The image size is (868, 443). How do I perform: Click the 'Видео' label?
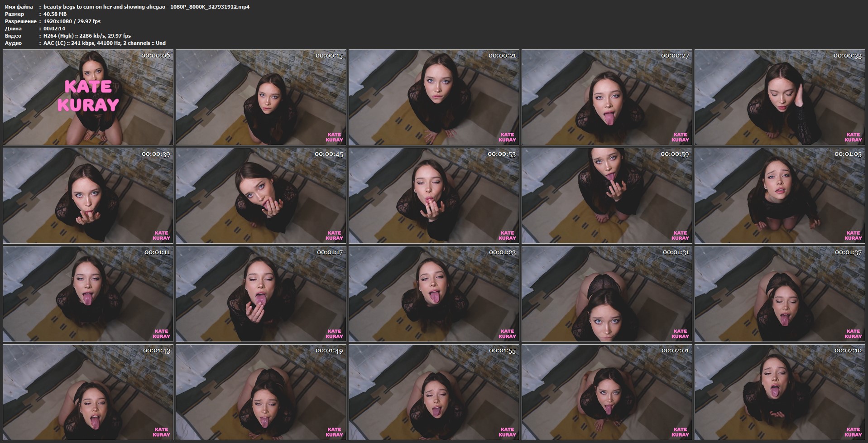coord(13,36)
